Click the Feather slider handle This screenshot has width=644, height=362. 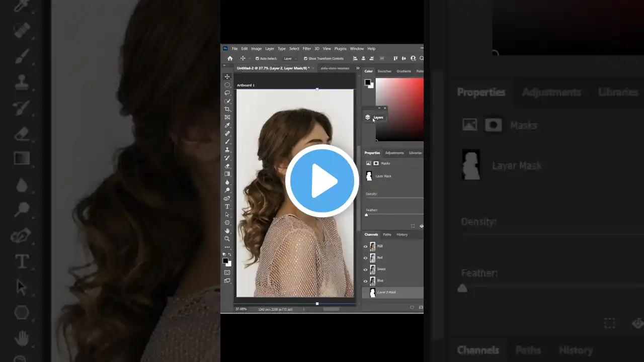coord(366,215)
